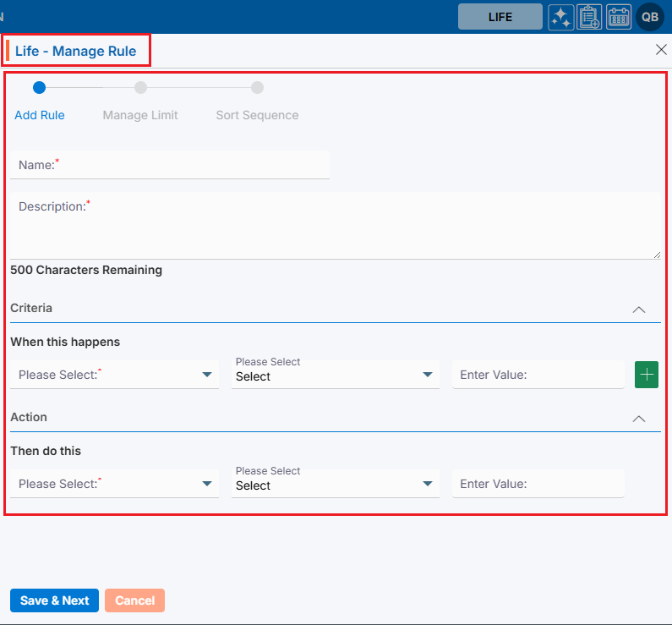
Task: Add a criteria row with green plus
Action: click(647, 375)
